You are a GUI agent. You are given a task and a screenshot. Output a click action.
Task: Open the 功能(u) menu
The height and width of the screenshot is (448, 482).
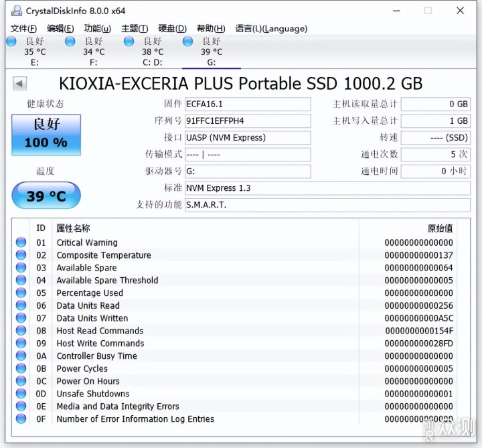(98, 29)
